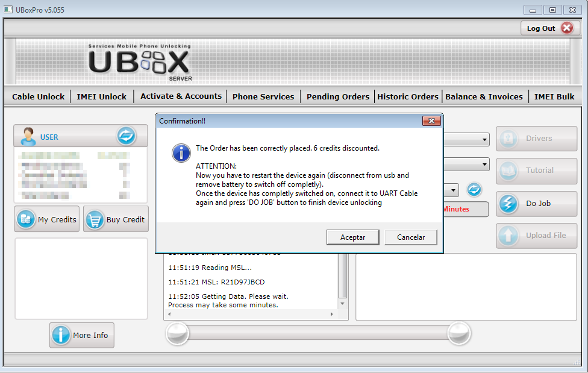Image resolution: width=588 pixels, height=373 pixels.
Task: Click the Cancelar button
Action: pos(411,237)
